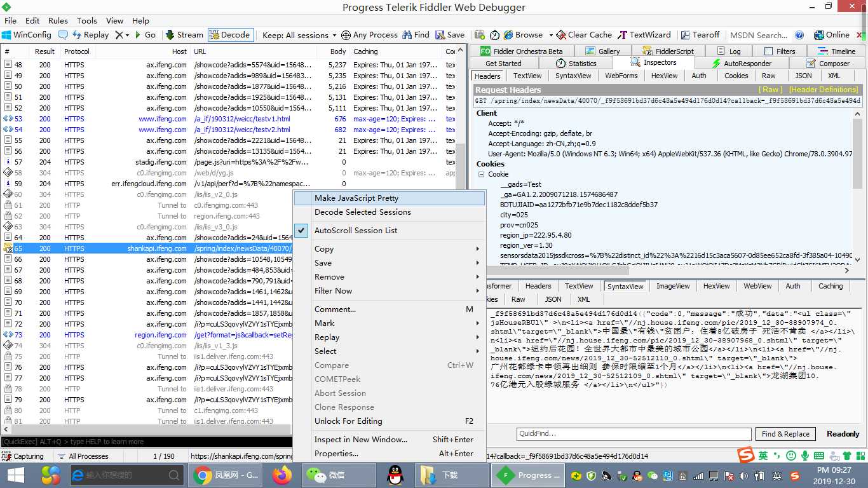Expand the Copy submenu
Image resolution: width=868 pixels, height=488 pixels.
click(x=389, y=249)
